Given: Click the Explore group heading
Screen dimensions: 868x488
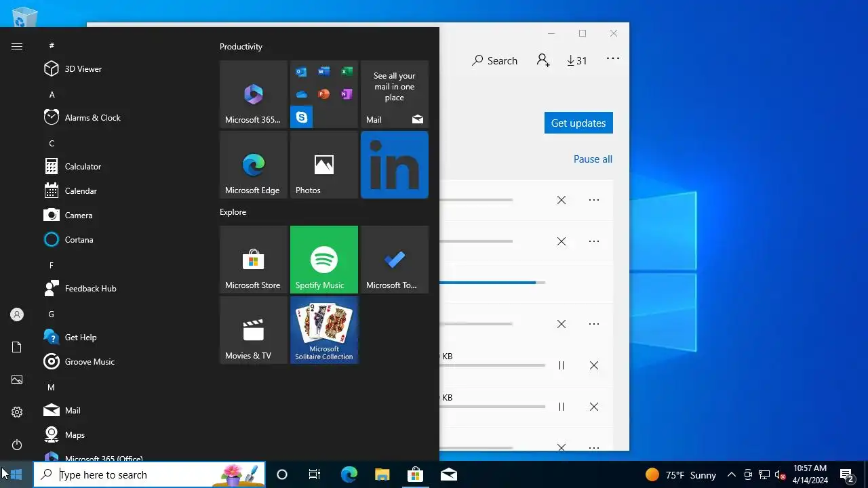Looking at the screenshot, I should point(233,212).
